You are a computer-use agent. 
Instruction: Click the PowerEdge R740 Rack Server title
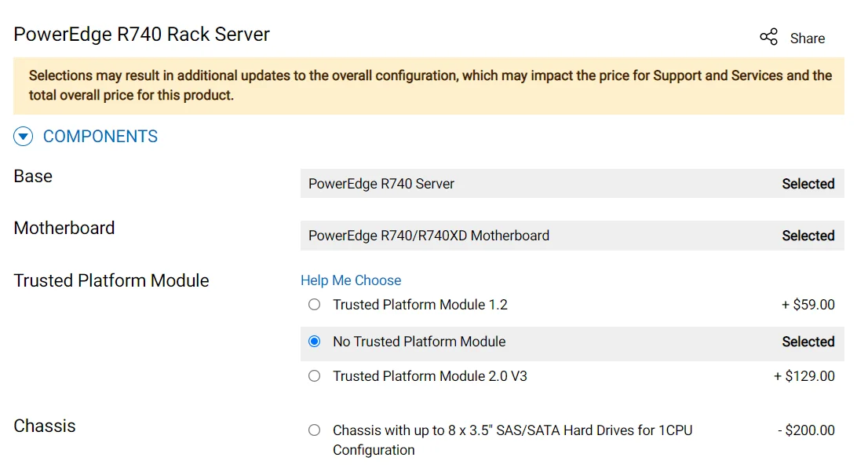pyautogui.click(x=142, y=35)
